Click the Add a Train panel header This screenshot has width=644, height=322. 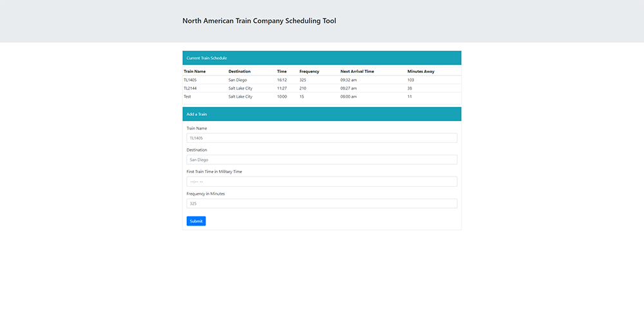click(x=321, y=114)
